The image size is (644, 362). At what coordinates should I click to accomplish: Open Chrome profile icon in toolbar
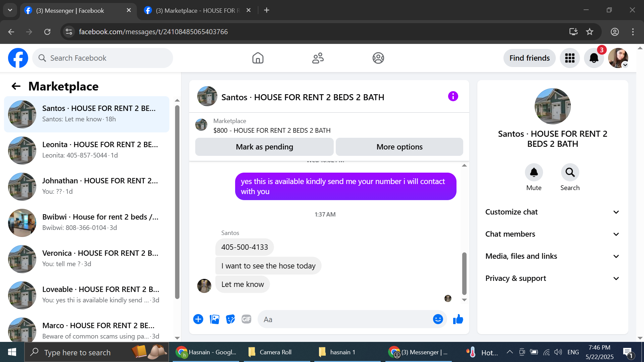pyautogui.click(x=615, y=32)
